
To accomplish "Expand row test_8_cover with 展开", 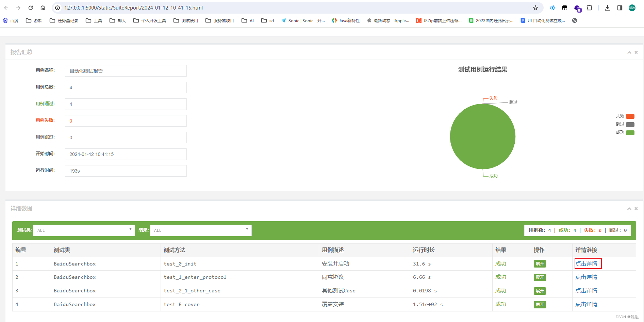I will pos(540,305).
